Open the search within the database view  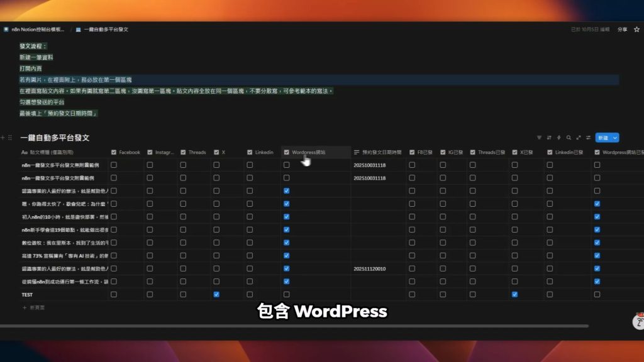pyautogui.click(x=569, y=138)
